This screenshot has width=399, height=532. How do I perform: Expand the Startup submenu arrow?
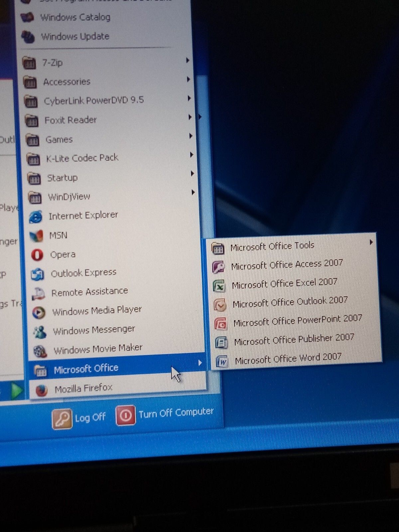[x=192, y=174]
